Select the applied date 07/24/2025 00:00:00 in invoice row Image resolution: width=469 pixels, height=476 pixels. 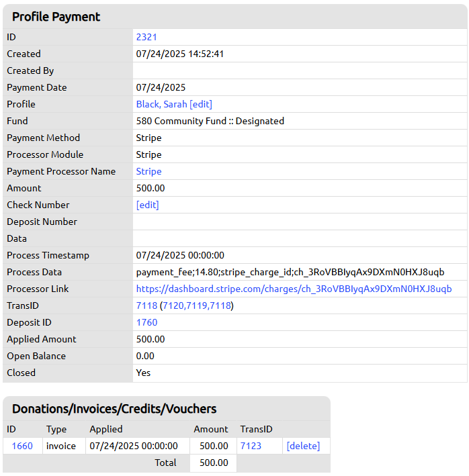[134, 446]
